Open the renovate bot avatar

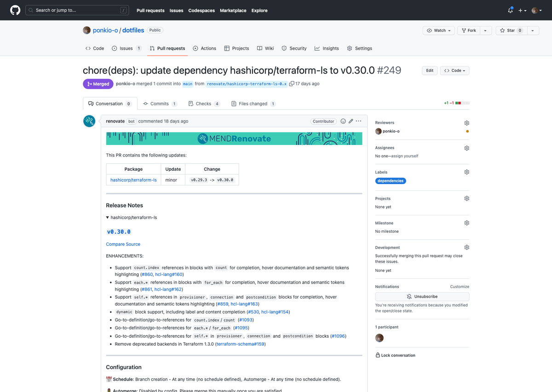(89, 121)
